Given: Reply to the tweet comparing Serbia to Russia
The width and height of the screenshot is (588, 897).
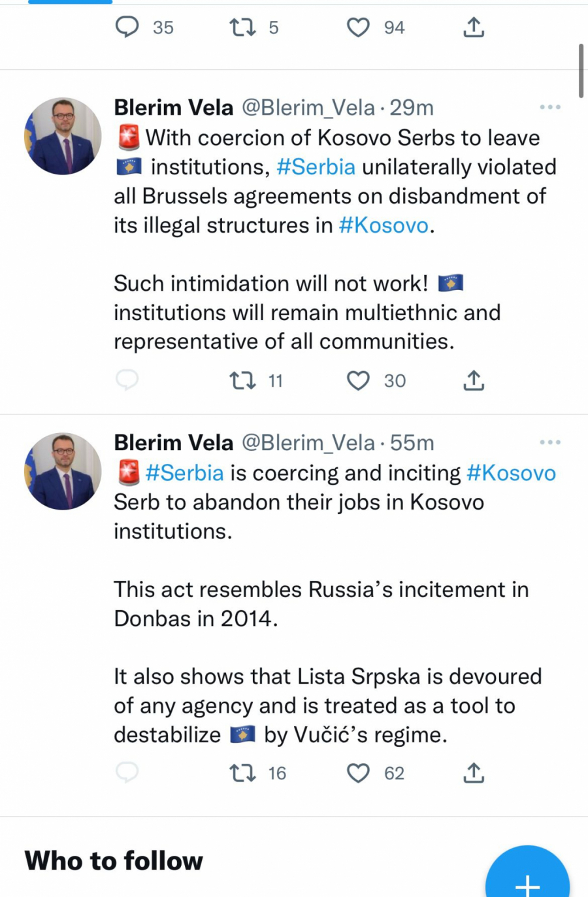Looking at the screenshot, I should (128, 773).
